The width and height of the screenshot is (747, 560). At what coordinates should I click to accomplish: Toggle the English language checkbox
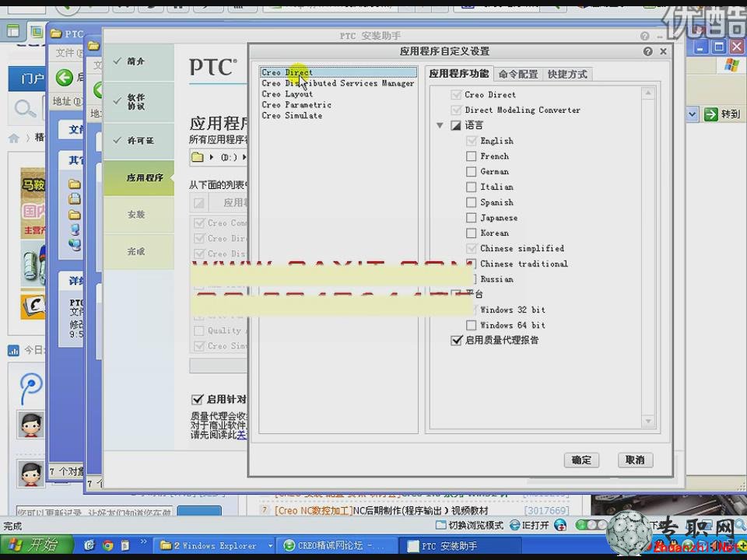coord(472,141)
